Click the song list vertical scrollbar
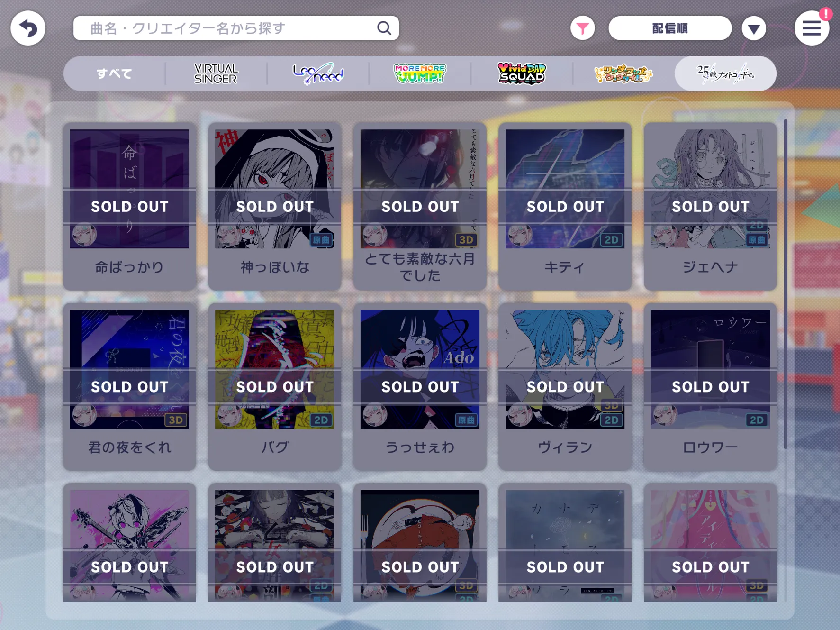This screenshot has height=630, width=840. (x=786, y=283)
